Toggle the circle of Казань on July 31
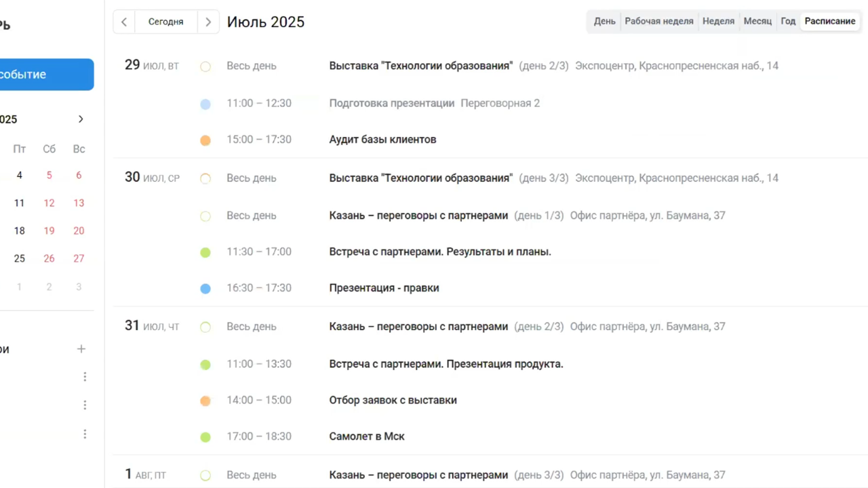The image size is (868, 488). pyautogui.click(x=205, y=326)
